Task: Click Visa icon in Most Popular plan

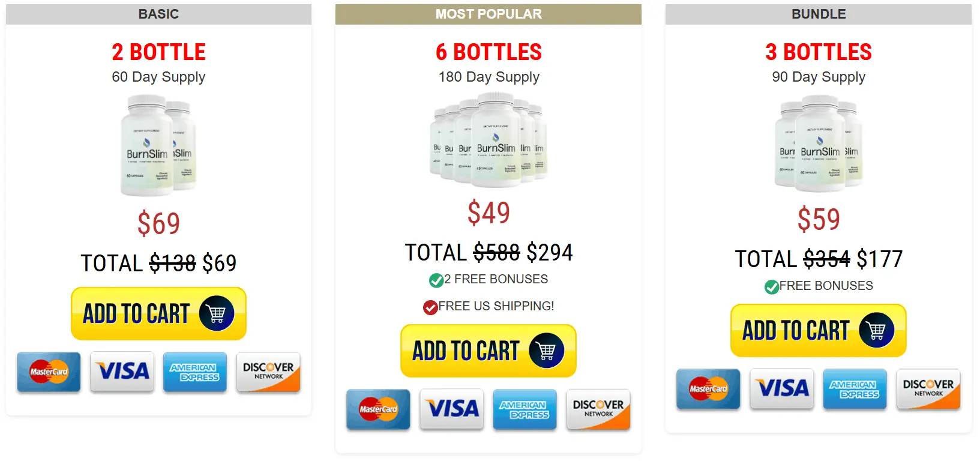Action: [452, 409]
